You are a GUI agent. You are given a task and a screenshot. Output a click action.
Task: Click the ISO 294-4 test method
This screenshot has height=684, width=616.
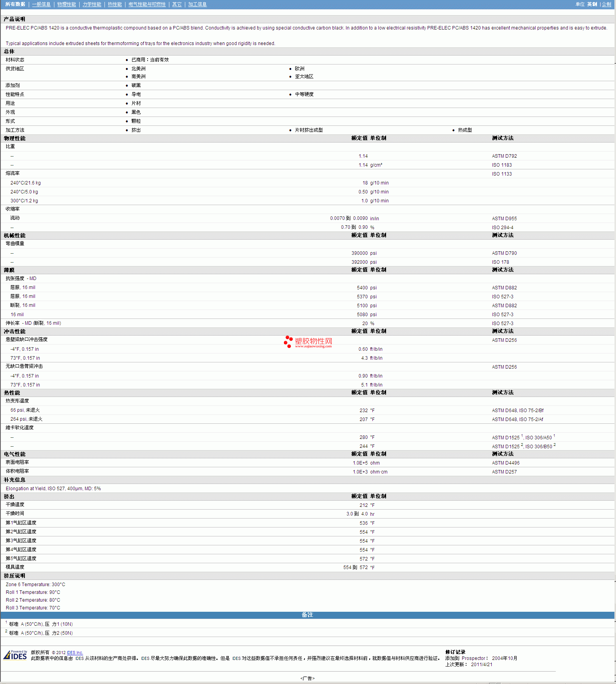point(503,228)
